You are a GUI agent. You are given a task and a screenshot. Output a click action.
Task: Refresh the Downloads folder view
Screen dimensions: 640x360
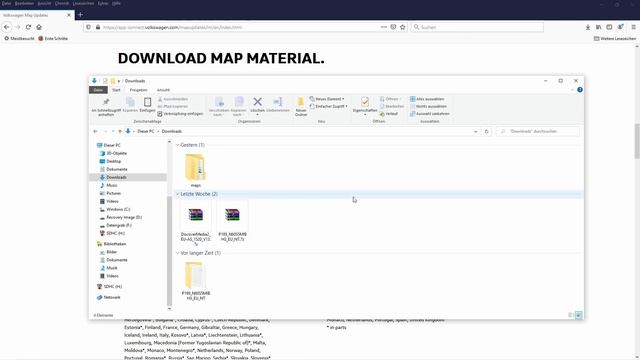pos(487,131)
